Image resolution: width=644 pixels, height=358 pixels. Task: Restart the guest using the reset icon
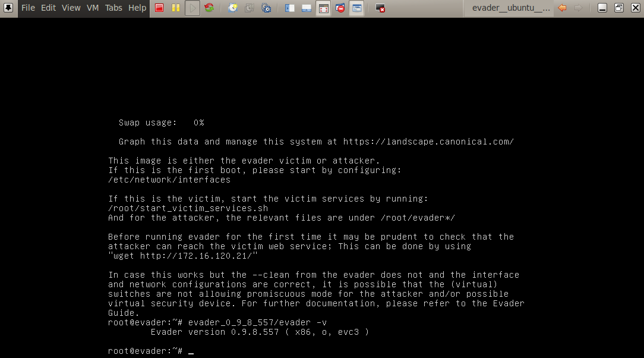[209, 8]
